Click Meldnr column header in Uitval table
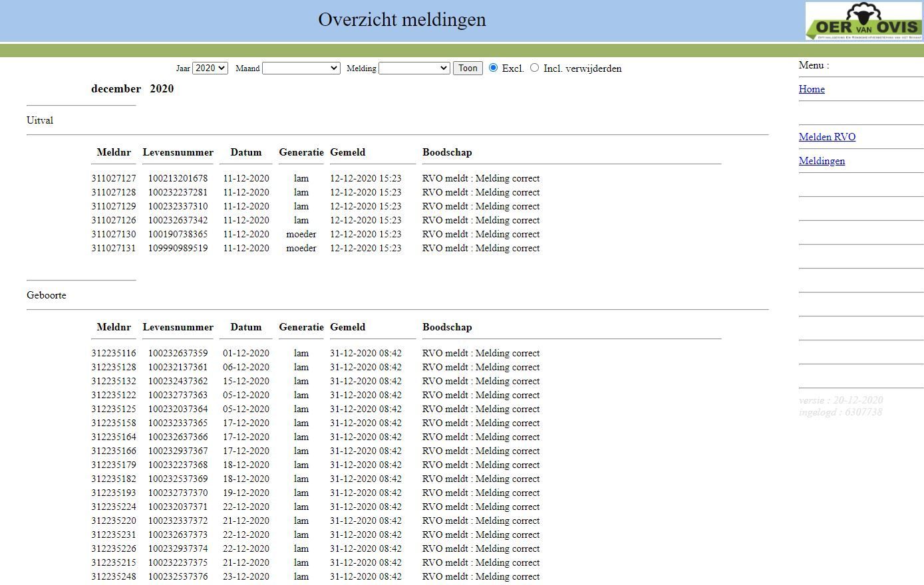The width and height of the screenshot is (924, 585). click(x=114, y=152)
